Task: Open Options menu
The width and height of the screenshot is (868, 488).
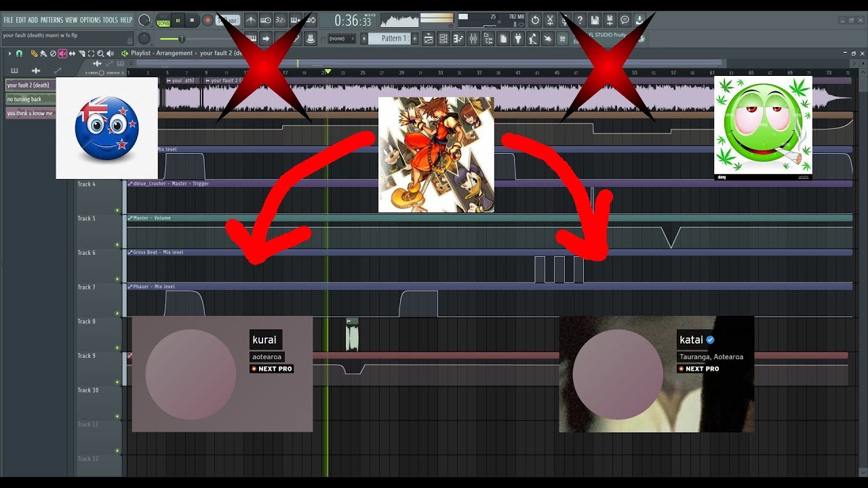Action: point(90,20)
